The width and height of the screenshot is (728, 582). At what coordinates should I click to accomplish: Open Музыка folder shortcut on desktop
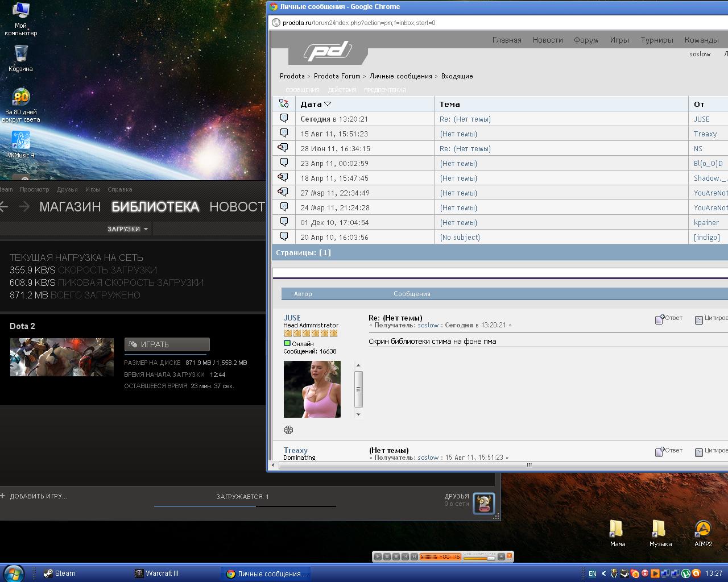[660, 533]
